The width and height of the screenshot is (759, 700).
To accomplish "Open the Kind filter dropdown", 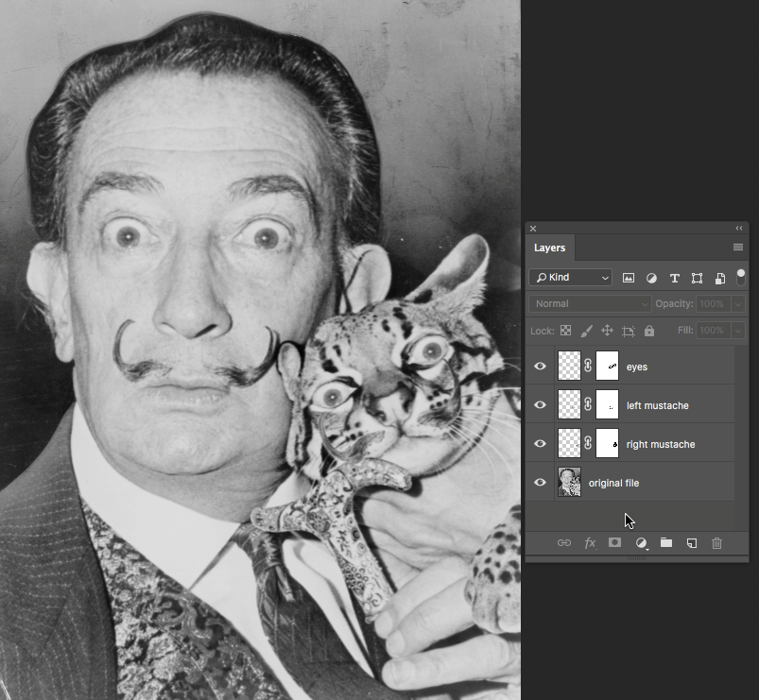I will pos(570,278).
